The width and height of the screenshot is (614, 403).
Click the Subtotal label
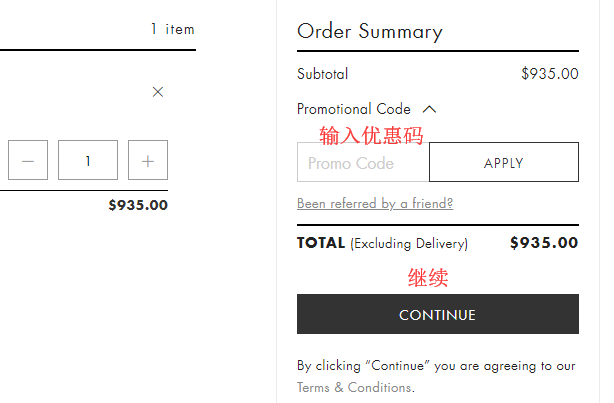click(323, 74)
